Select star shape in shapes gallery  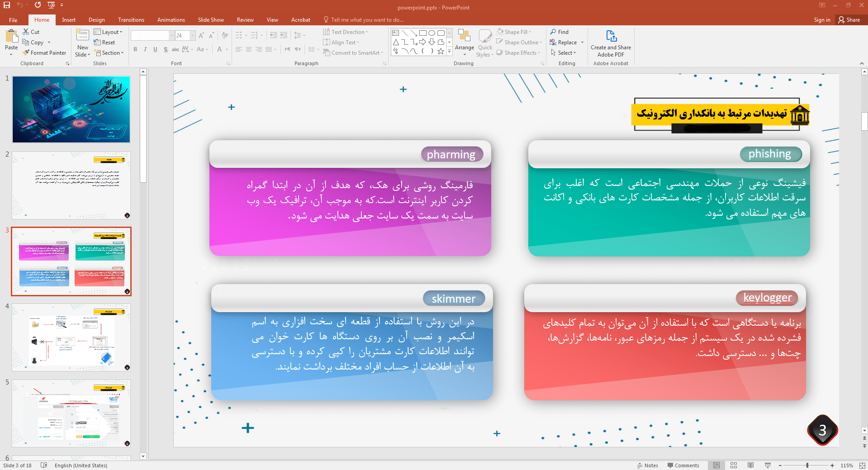tap(441, 51)
